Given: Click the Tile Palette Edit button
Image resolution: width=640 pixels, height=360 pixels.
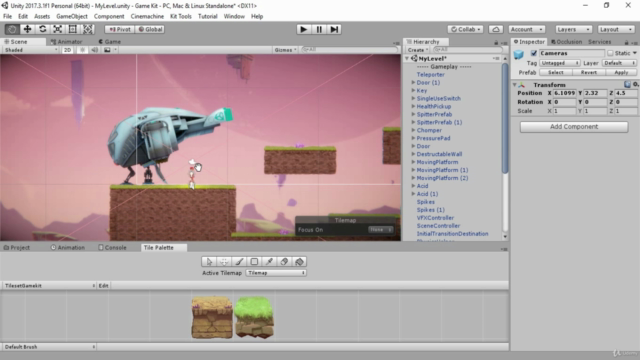Looking at the screenshot, I should (x=104, y=286).
